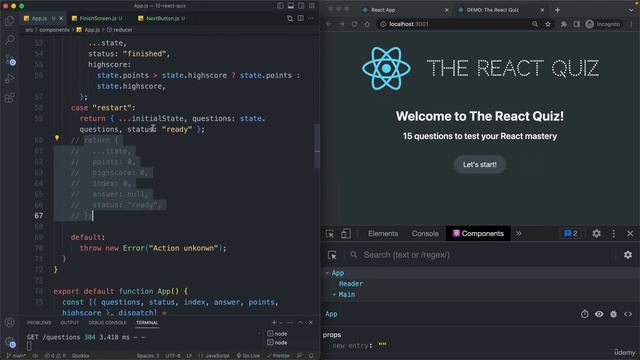Maximize the terminal panel with chevron up
Screen dimensions: 640x360
(x=300, y=322)
